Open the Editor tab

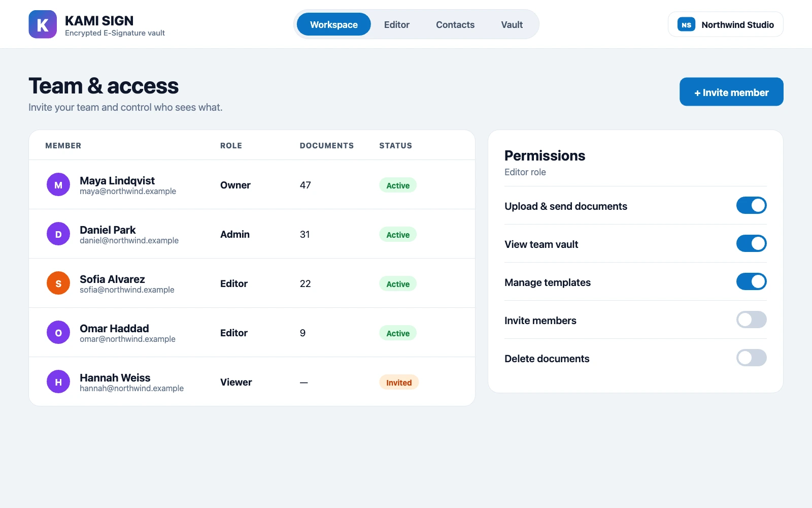coord(397,24)
